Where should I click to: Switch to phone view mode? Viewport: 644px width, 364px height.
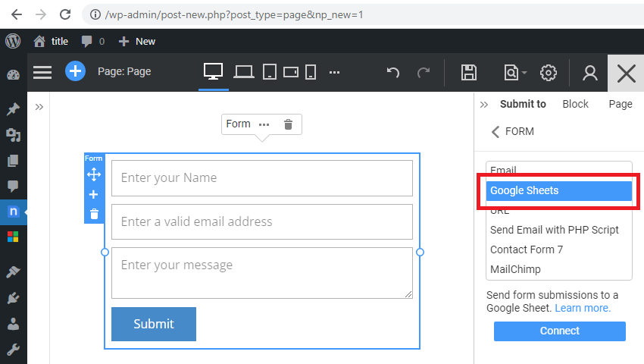(311, 72)
